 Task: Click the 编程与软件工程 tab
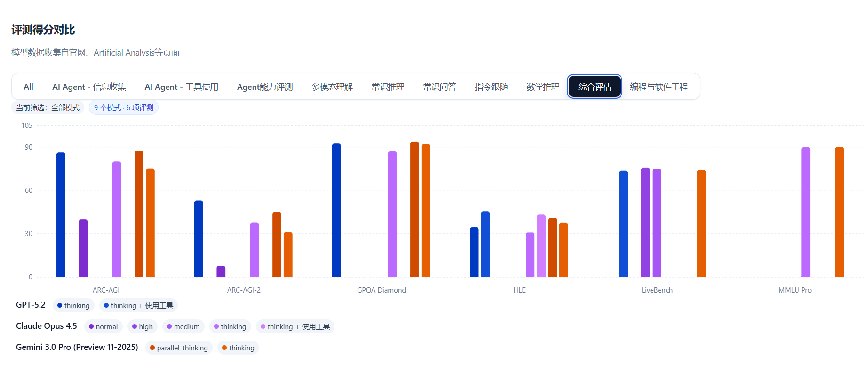pos(659,87)
